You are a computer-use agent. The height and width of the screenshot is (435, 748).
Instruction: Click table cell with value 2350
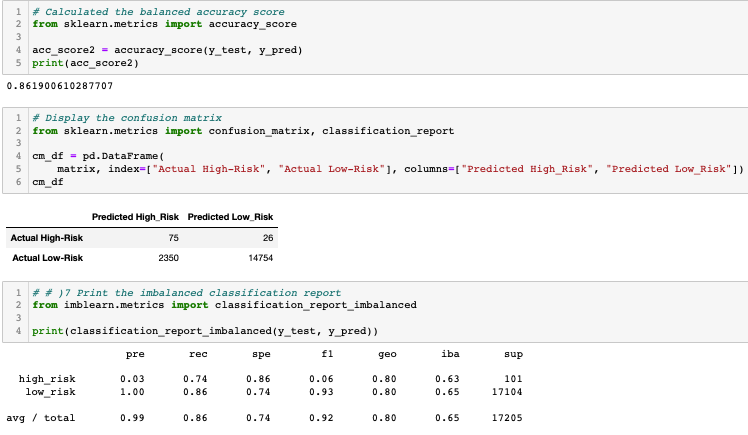pos(168,258)
